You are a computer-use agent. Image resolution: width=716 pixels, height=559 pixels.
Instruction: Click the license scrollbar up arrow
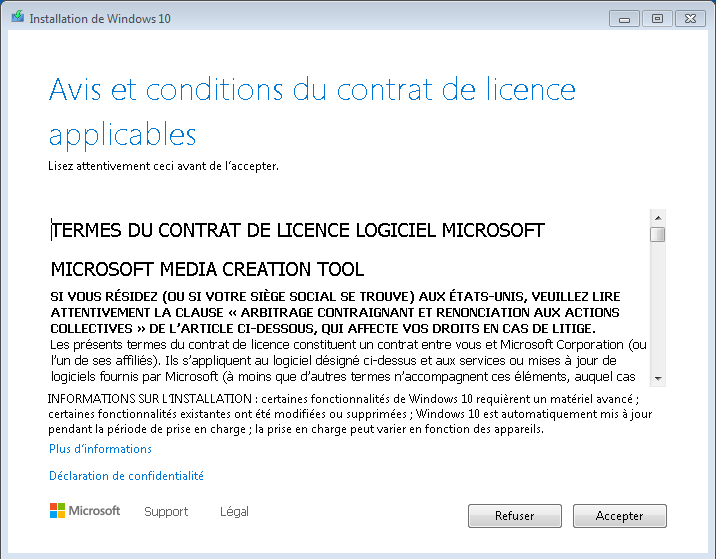click(658, 217)
